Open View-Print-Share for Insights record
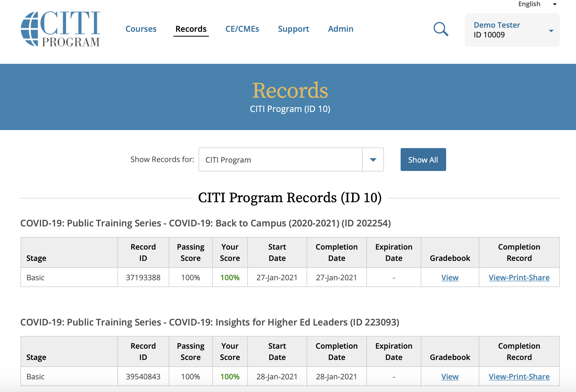The image size is (576, 392). click(519, 376)
